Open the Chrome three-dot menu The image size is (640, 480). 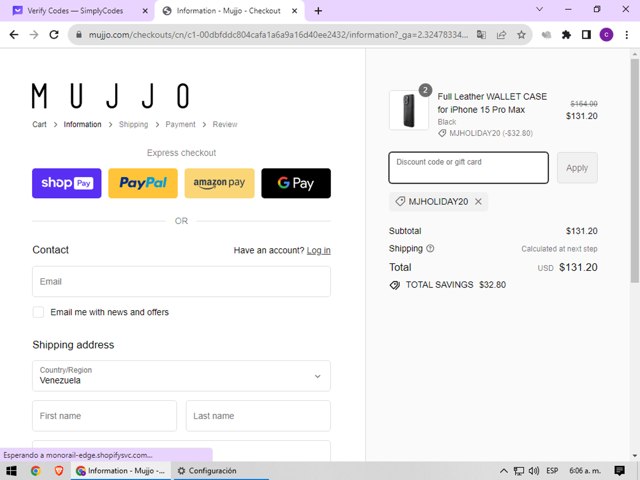[x=627, y=35]
